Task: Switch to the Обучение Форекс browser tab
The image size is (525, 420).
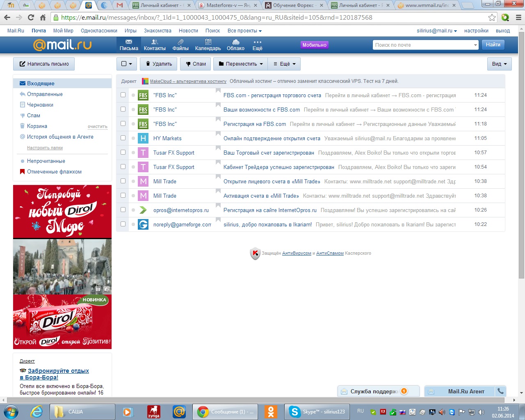Action: point(294,5)
